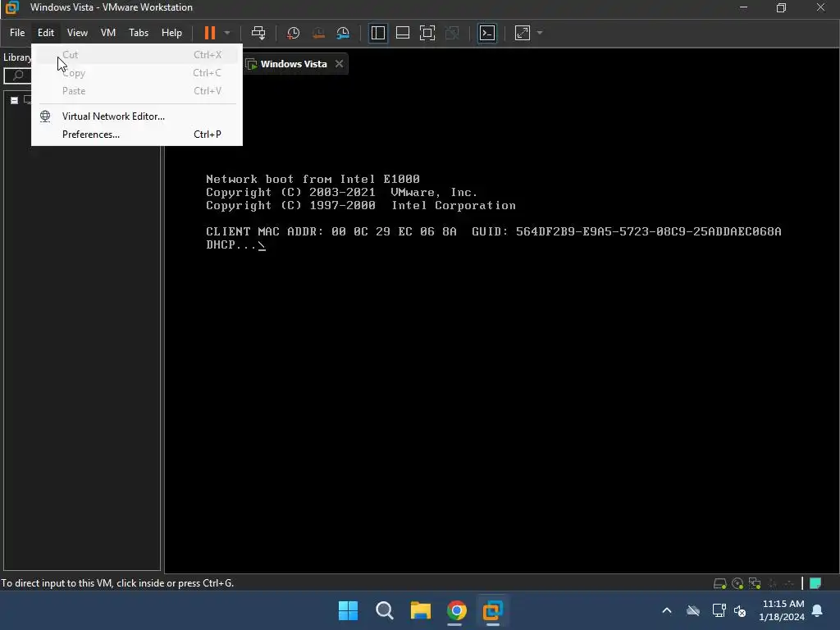This screenshot has width=840, height=630.
Task: Click the VMware logo in the title bar
Action: pos(11,7)
